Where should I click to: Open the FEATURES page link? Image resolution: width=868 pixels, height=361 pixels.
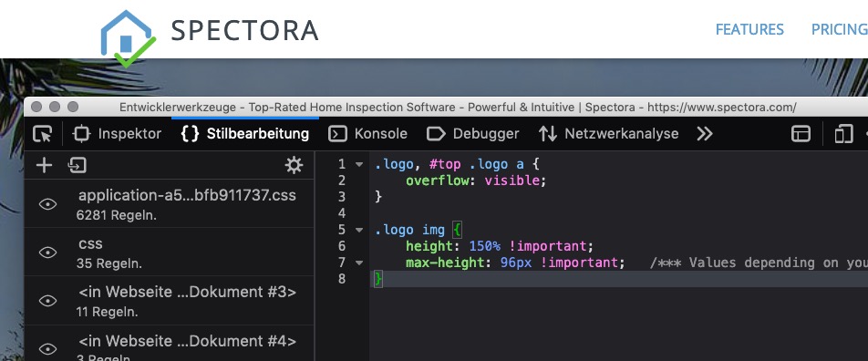coord(749,29)
